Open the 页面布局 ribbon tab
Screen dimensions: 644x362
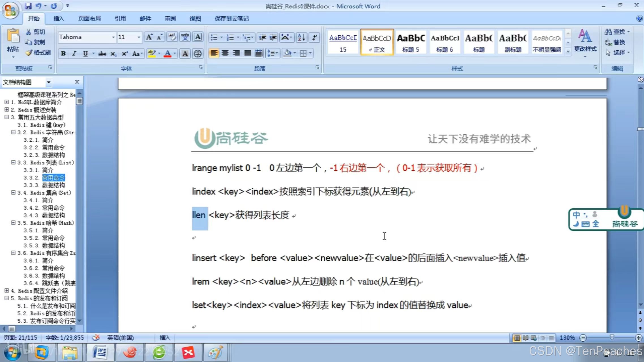pos(89,19)
